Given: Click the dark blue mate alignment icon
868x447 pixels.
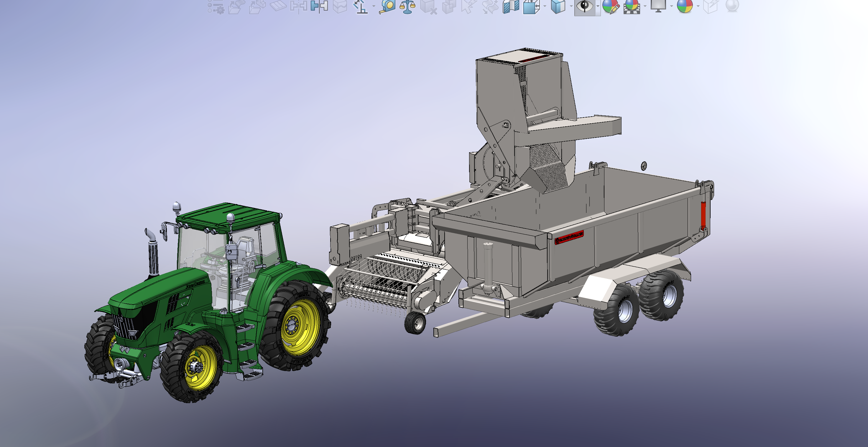Looking at the screenshot, I should click(319, 6).
